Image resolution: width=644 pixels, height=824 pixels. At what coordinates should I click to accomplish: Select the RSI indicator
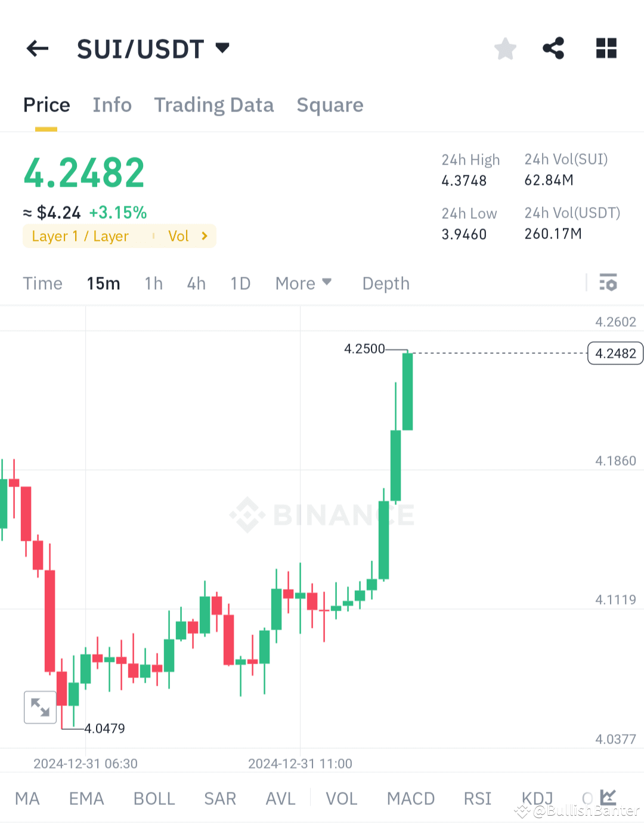(477, 798)
